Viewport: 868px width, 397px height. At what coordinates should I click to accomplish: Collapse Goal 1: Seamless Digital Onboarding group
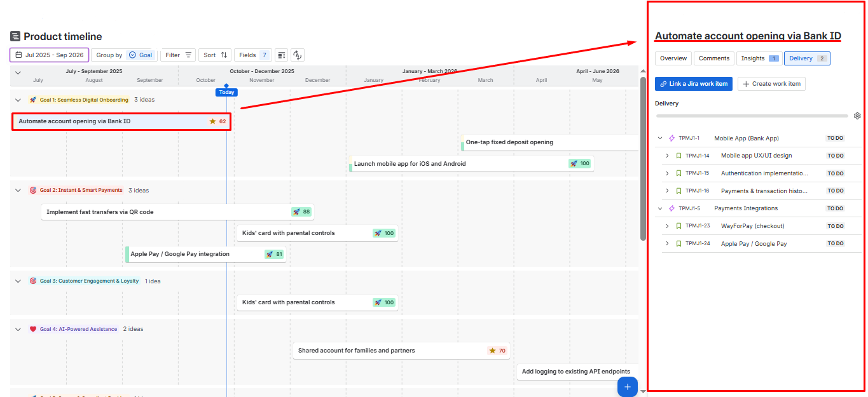pos(18,100)
